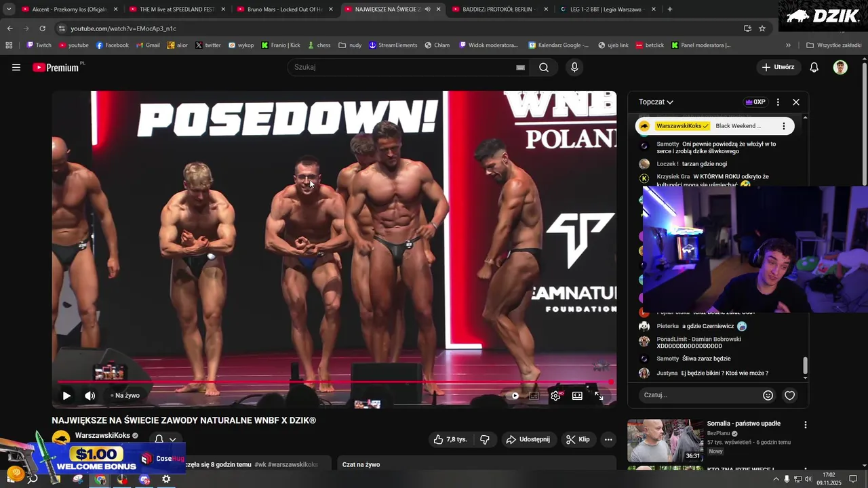Screen dimensions: 868x488
Task: Open the emoji picker in chat
Action: (768, 395)
